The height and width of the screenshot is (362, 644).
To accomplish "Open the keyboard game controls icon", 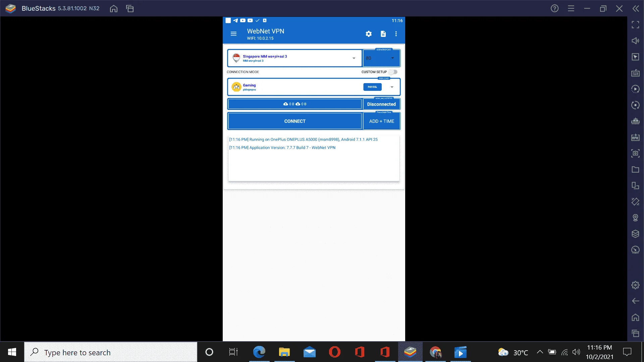I will 635,73.
